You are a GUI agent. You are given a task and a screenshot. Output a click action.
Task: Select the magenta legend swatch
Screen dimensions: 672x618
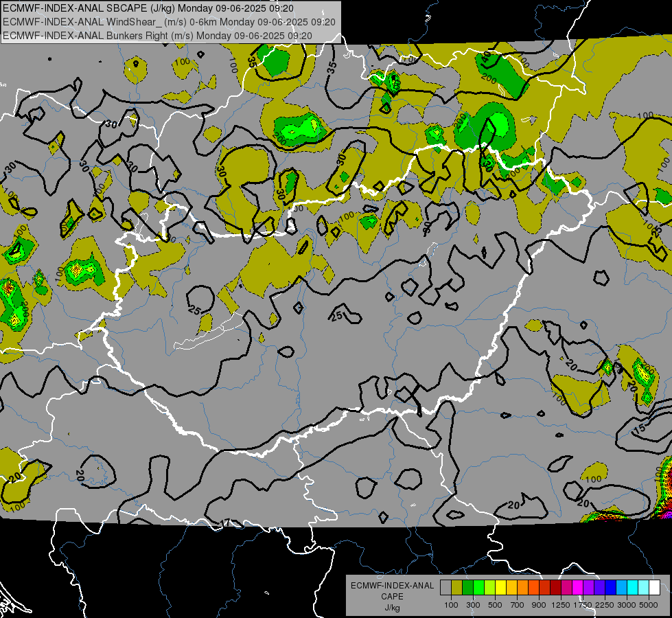coord(578,588)
